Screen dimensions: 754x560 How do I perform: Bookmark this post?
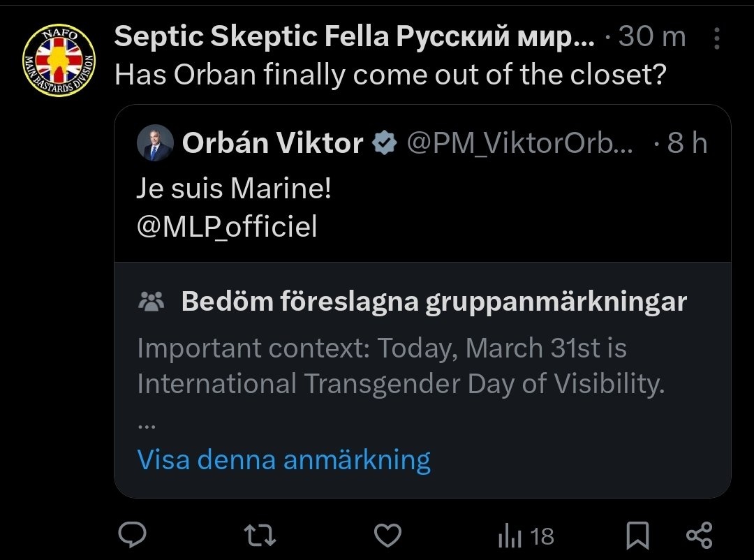click(637, 536)
